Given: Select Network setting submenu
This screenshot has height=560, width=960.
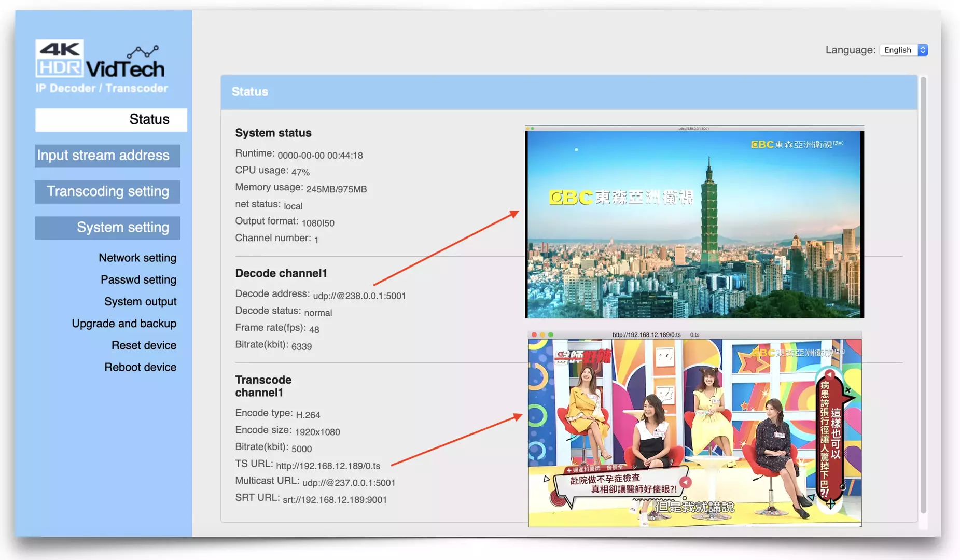Looking at the screenshot, I should click(x=137, y=258).
